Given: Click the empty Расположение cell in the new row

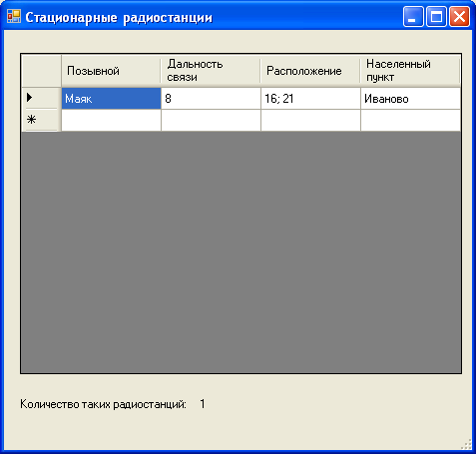Looking at the screenshot, I should 310,120.
